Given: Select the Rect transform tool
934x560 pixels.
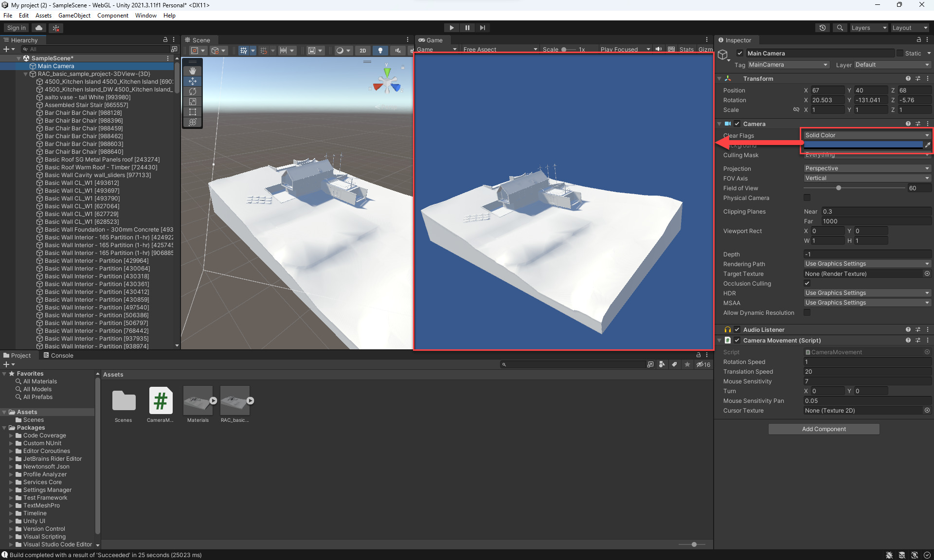Looking at the screenshot, I should [x=192, y=112].
